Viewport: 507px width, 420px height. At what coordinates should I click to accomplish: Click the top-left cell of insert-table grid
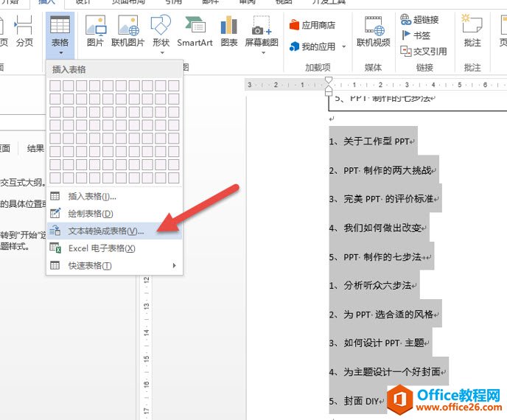click(55, 85)
